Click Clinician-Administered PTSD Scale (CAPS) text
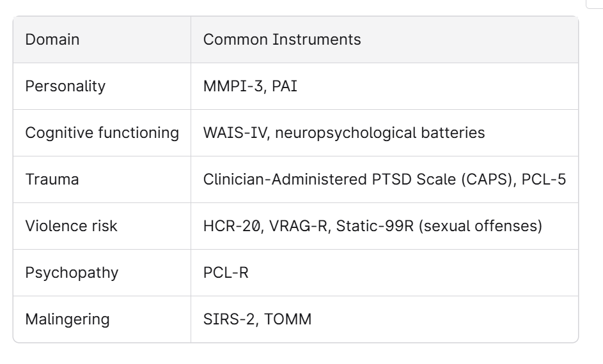 click(359, 179)
